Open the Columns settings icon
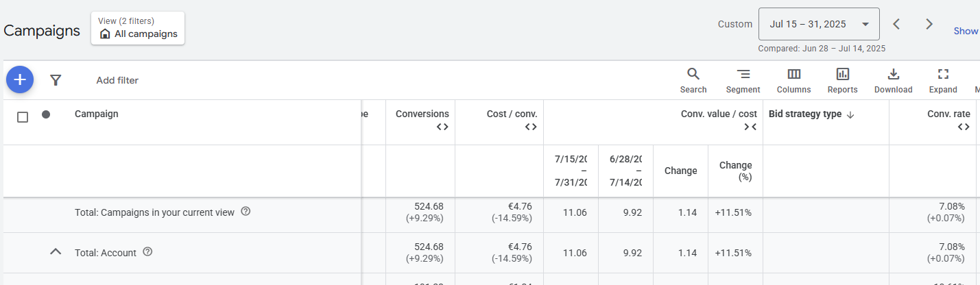 point(793,80)
